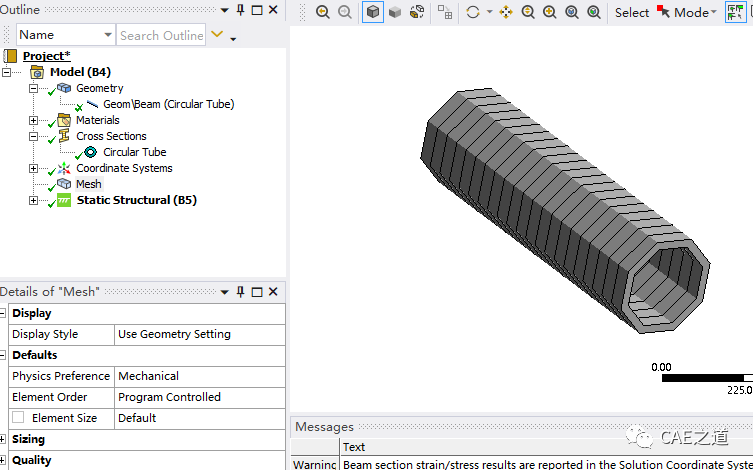The width and height of the screenshot is (753, 470).
Task: Select the Mesh tree item
Action: point(88,184)
